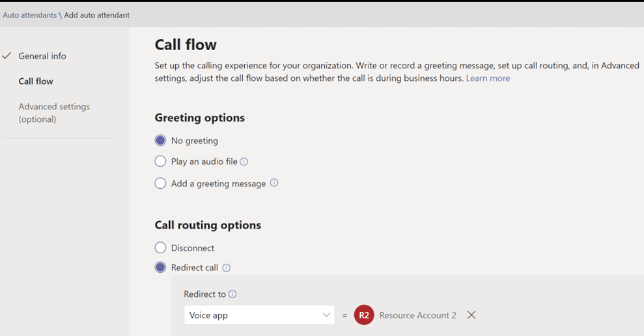Click info icon beside Redirect to label

click(x=232, y=294)
